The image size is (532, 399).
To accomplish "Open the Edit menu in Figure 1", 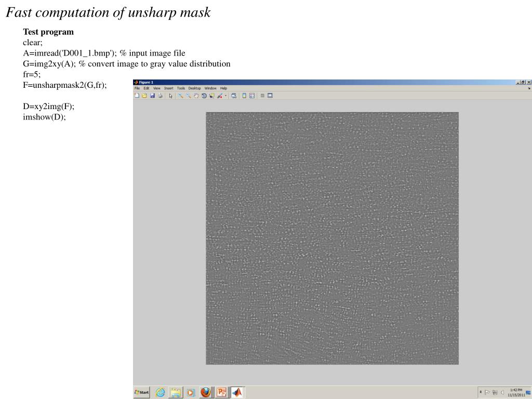I will tap(146, 88).
